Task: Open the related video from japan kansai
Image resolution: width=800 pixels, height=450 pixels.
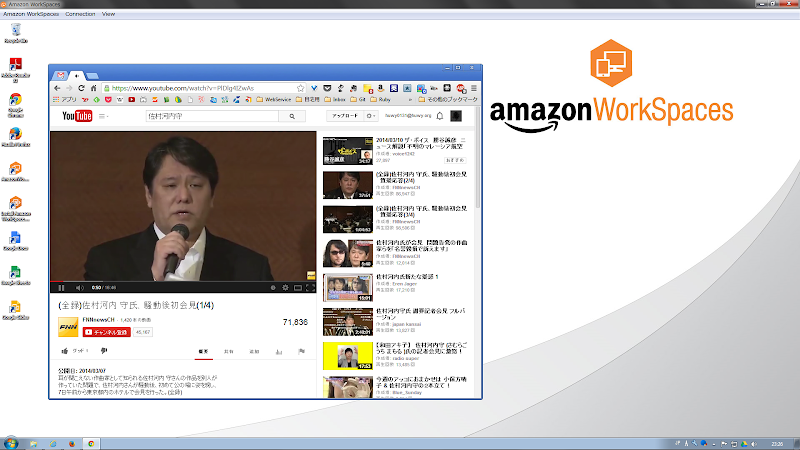Action: pos(395,321)
